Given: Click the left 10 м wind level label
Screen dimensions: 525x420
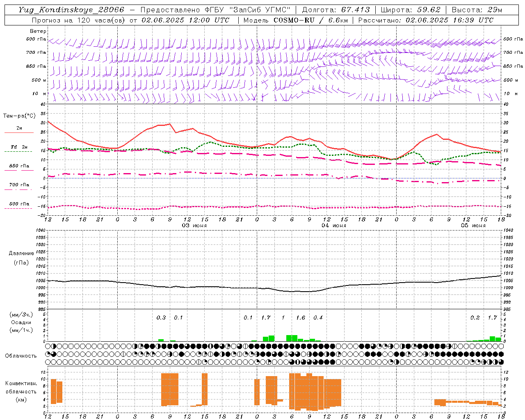Looking at the screenshot, I should click(40, 94).
